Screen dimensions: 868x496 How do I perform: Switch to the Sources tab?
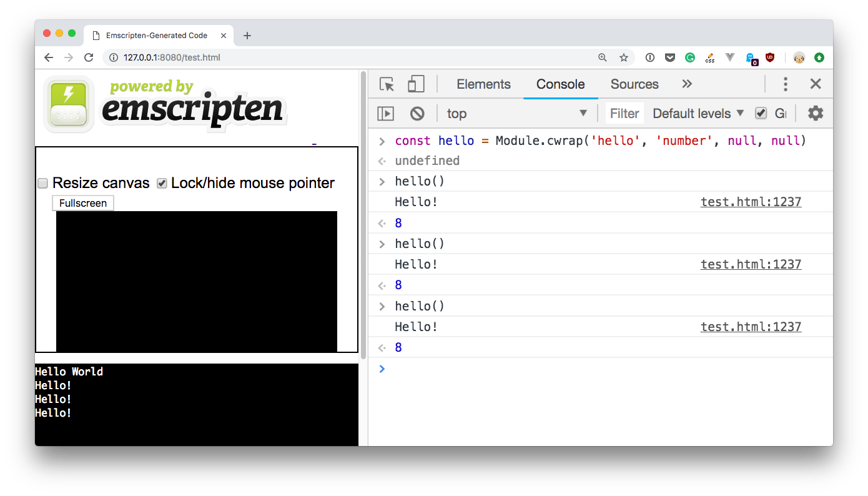(634, 84)
